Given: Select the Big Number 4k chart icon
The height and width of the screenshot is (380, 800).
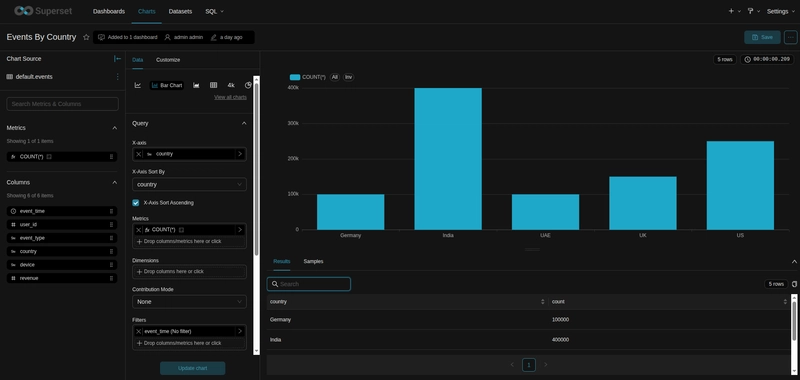Looking at the screenshot, I should [x=231, y=85].
